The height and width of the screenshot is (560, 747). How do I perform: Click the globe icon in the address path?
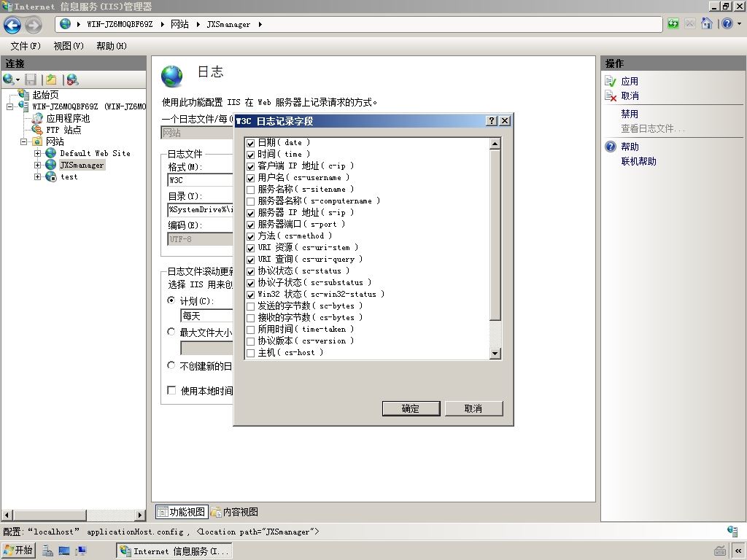coord(65,24)
